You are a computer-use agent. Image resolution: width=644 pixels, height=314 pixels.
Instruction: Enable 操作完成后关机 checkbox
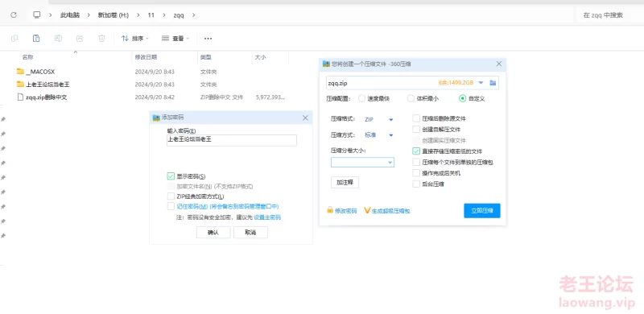(x=416, y=173)
